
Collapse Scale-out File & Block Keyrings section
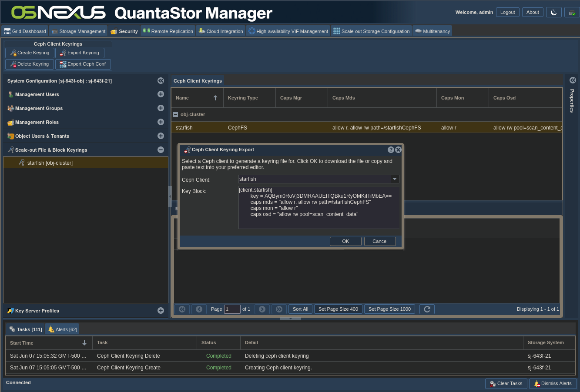coord(161,150)
